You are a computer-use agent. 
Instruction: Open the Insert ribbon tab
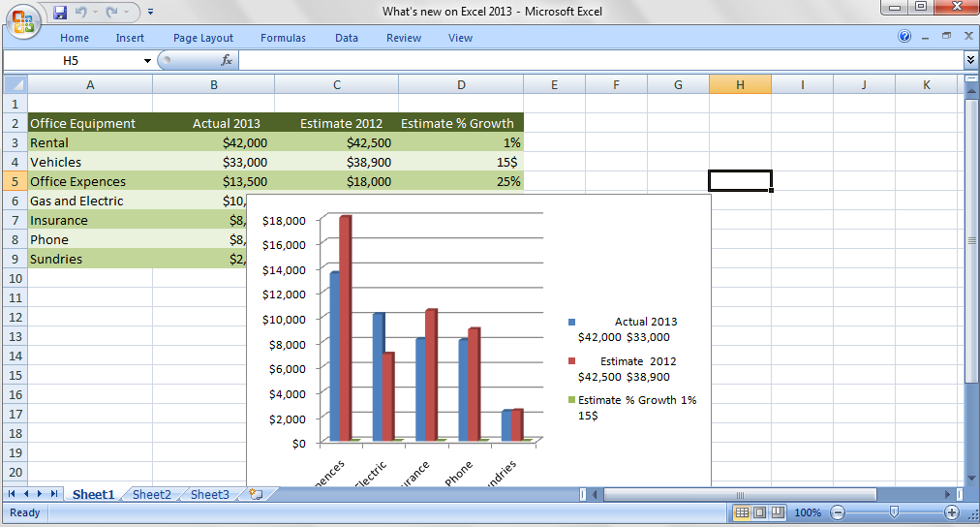click(x=130, y=38)
